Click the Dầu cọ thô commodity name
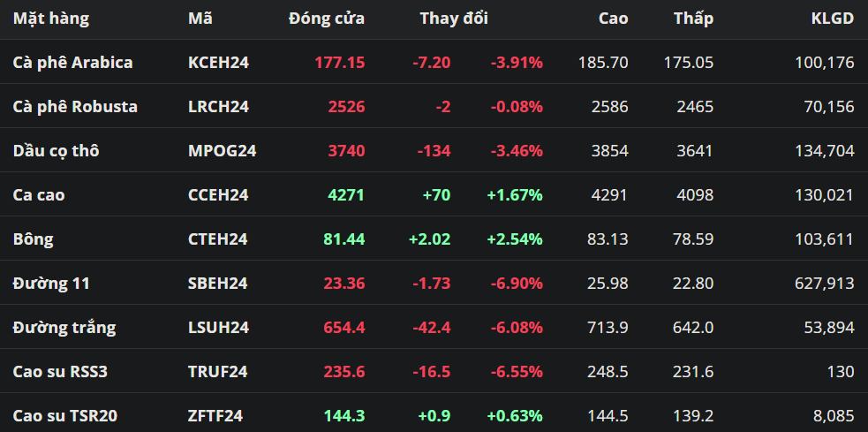Image resolution: width=868 pixels, height=432 pixels. pos(56,150)
